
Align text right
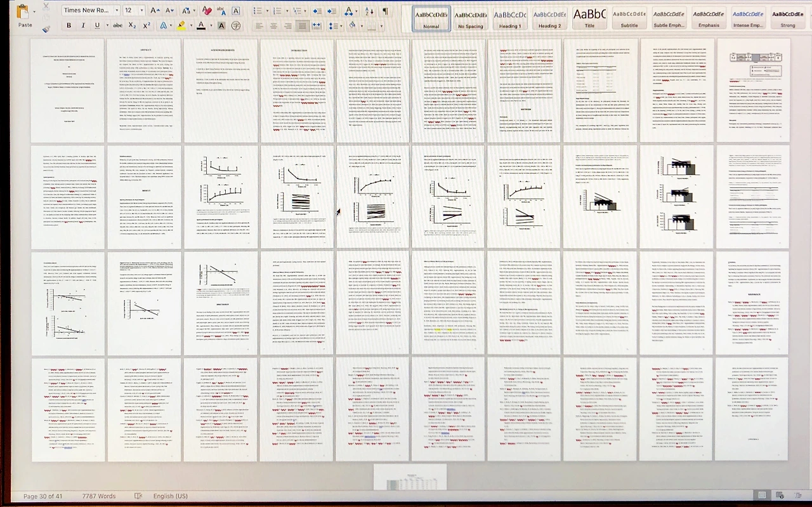click(287, 25)
